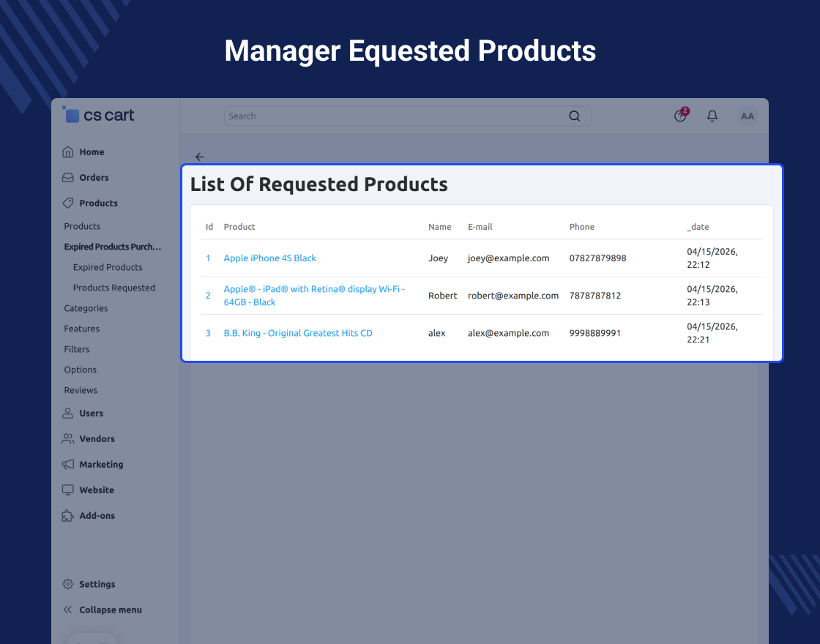Open B.B. King - Original Greatest Hits CD
Viewport: 820px width, 644px height.
(298, 333)
